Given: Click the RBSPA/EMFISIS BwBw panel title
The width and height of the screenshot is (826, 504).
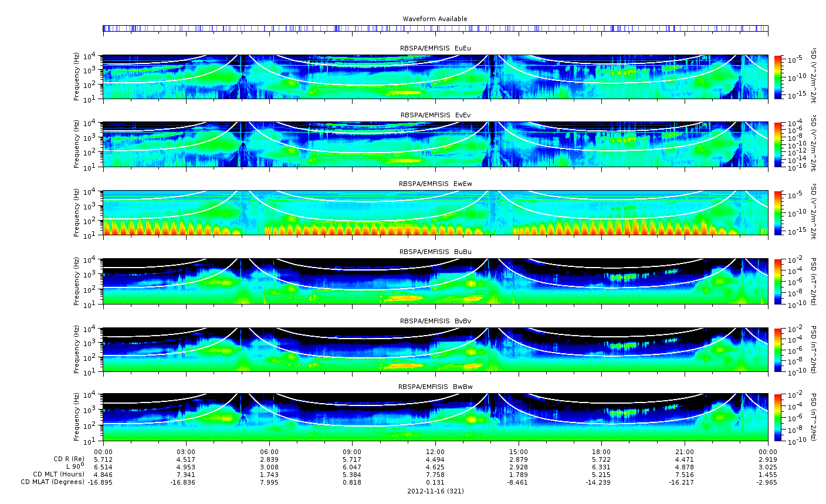Looking at the screenshot, I should [435, 387].
